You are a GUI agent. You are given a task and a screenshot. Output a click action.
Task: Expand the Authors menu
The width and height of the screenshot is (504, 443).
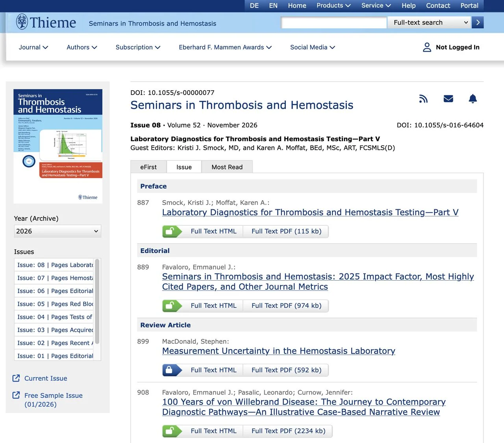(82, 47)
